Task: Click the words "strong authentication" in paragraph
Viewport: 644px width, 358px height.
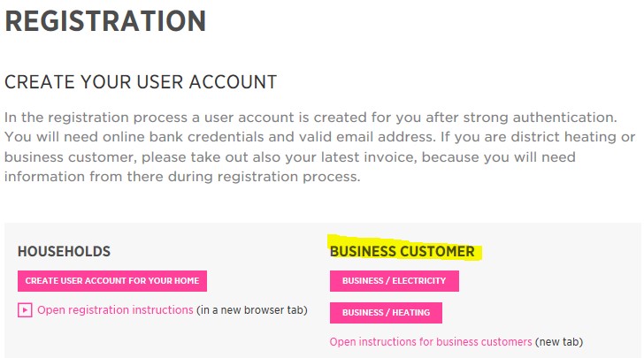Action: pos(540,118)
